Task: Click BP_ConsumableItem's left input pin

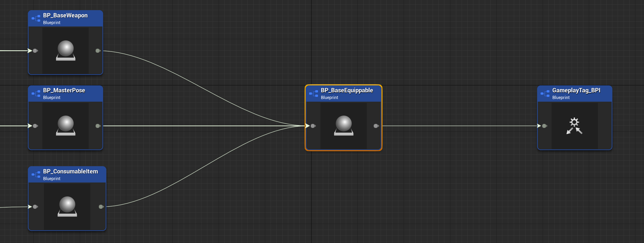Action: pyautogui.click(x=35, y=207)
